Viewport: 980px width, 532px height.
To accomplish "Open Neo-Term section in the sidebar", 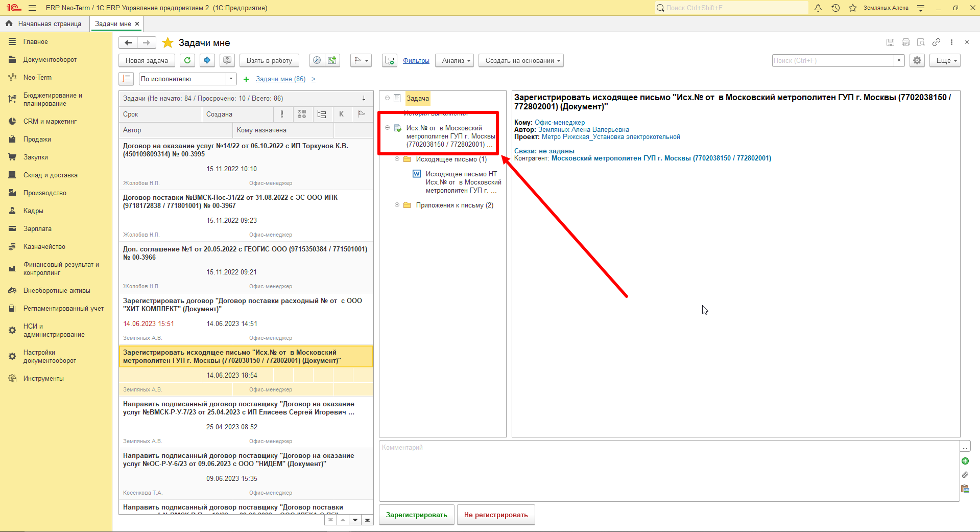I will 37,77.
